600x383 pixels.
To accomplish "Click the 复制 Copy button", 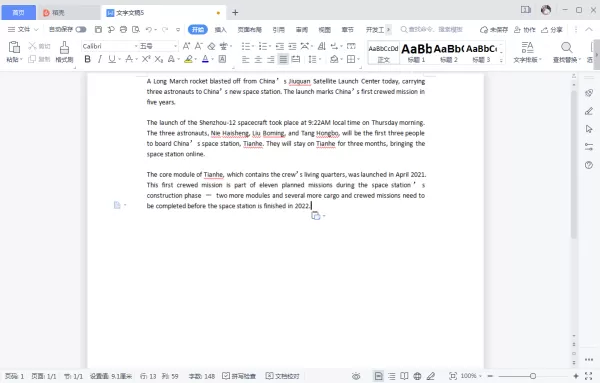I will click(39, 59).
